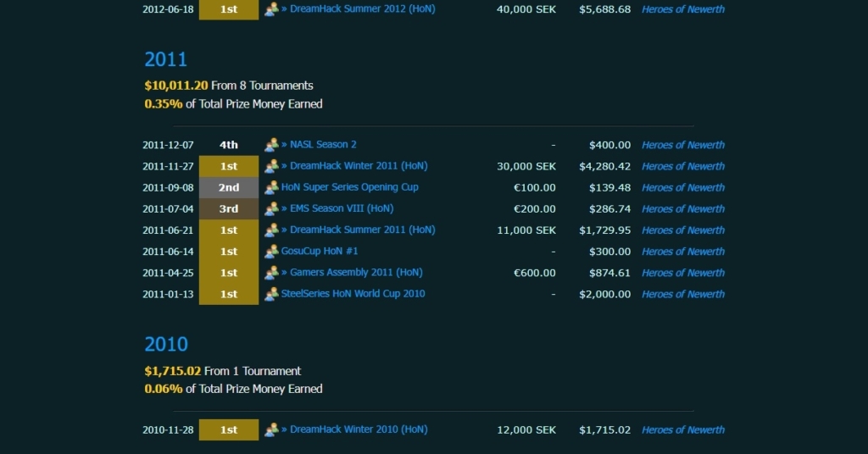The height and width of the screenshot is (454, 868).
Task: Open HoN Super Series Opening Cup link
Action: (x=350, y=187)
